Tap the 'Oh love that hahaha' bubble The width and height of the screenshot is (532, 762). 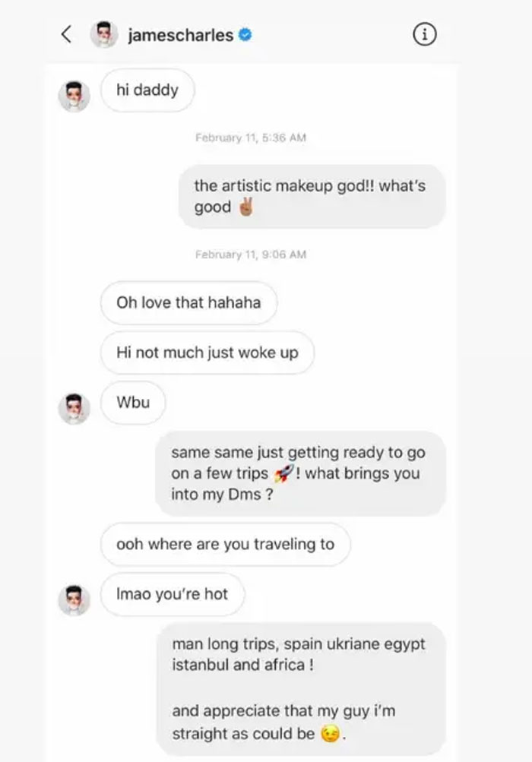click(188, 303)
